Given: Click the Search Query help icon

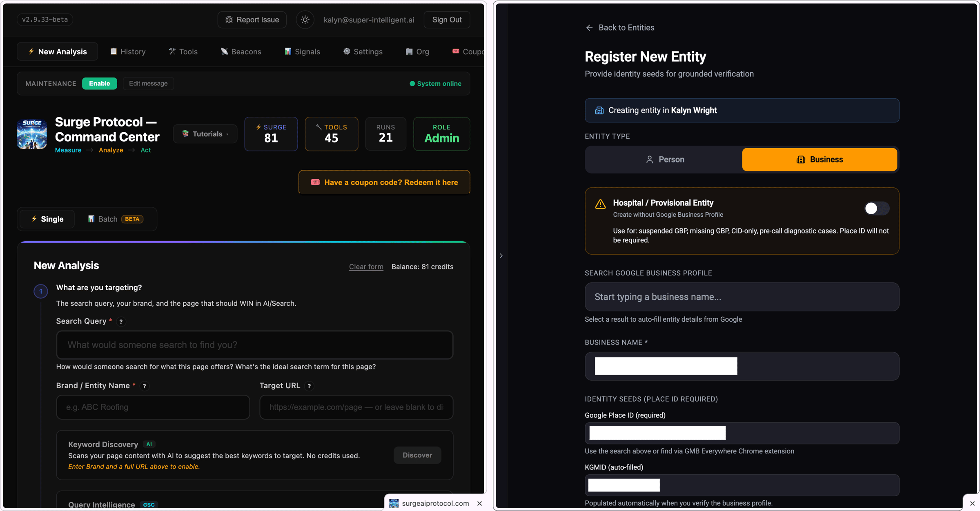Looking at the screenshot, I should point(121,322).
